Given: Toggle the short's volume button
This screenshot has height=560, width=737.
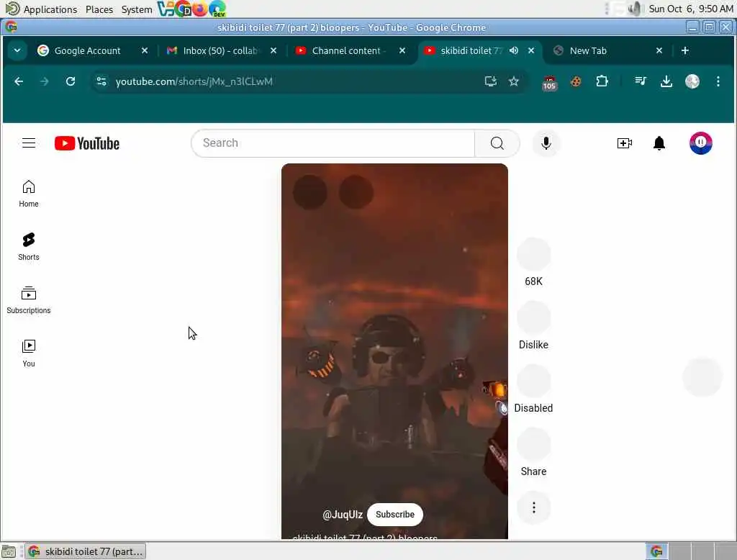Looking at the screenshot, I should pos(356,192).
